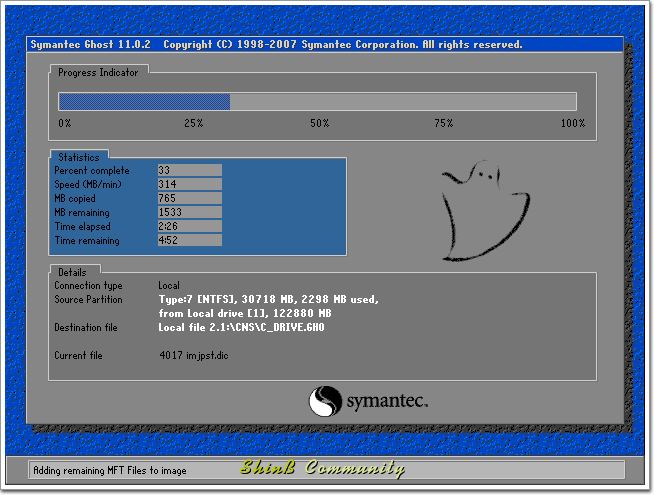
Task: Click the Percent complete label
Action: (x=92, y=171)
